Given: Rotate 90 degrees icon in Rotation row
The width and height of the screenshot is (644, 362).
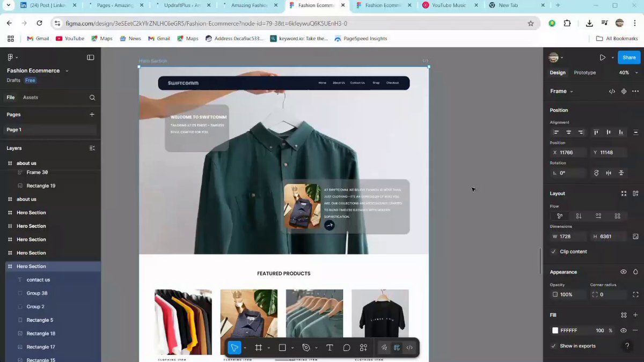Looking at the screenshot, I should [596, 173].
